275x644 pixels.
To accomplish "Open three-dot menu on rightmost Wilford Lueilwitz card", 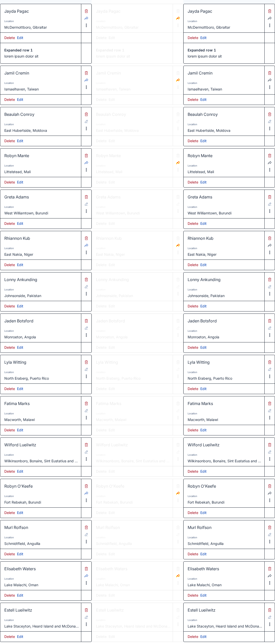I will point(270,459).
